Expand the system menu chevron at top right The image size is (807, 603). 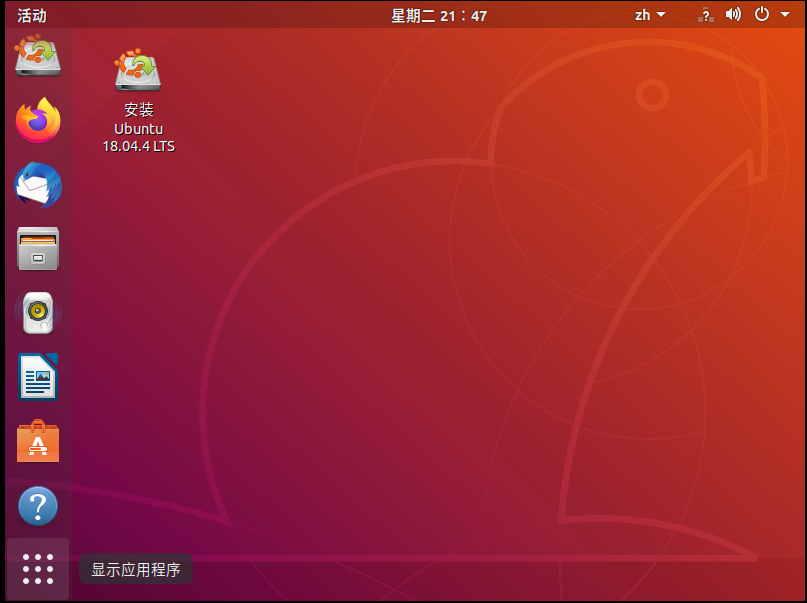(x=782, y=15)
